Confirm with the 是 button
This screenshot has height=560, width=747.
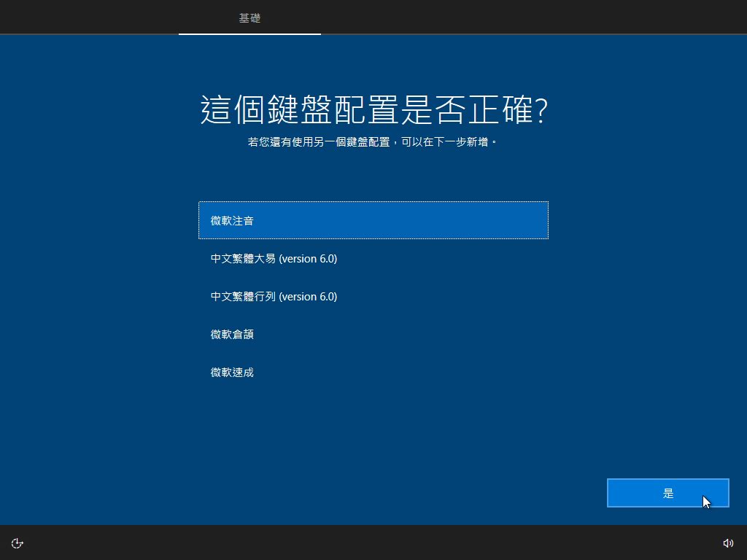click(x=668, y=493)
